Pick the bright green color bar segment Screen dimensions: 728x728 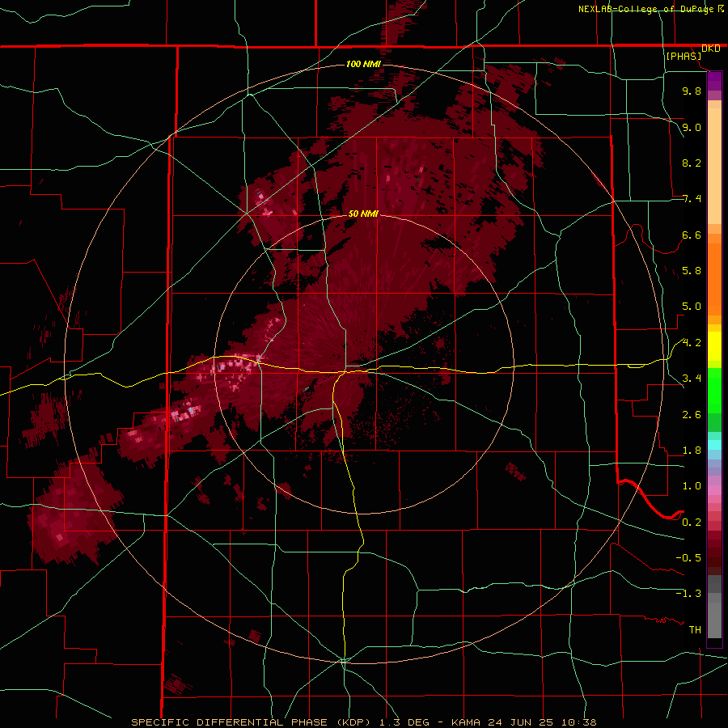pyautogui.click(x=714, y=390)
